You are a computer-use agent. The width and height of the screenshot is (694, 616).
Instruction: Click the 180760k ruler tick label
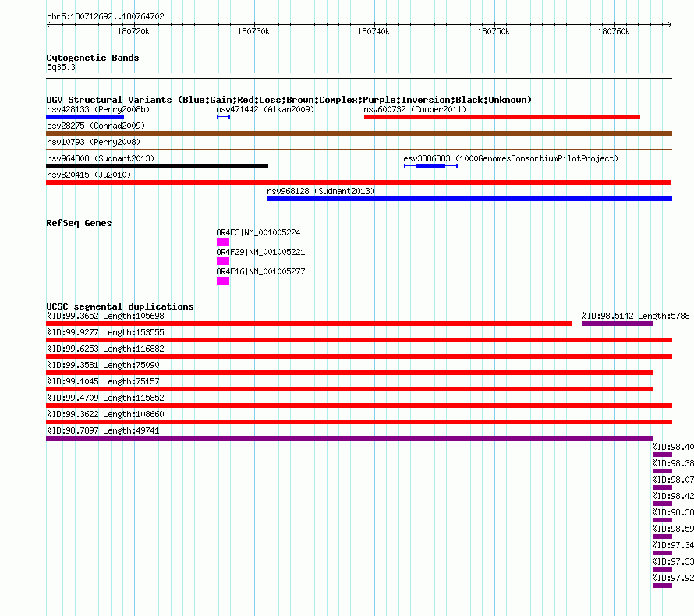tap(614, 31)
